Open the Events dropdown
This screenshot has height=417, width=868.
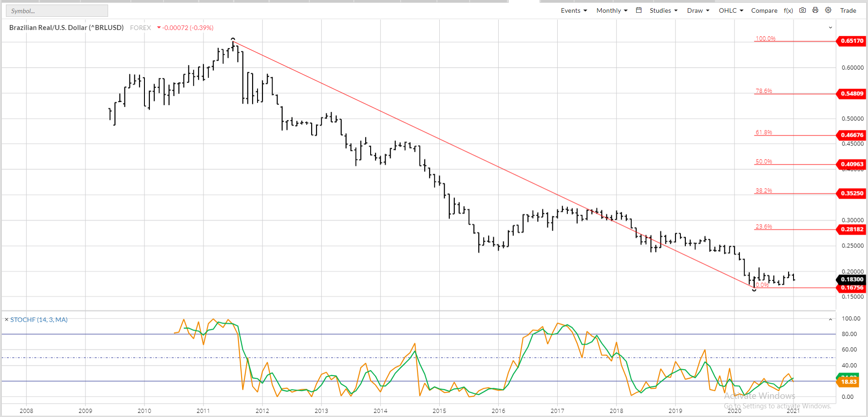pyautogui.click(x=574, y=10)
